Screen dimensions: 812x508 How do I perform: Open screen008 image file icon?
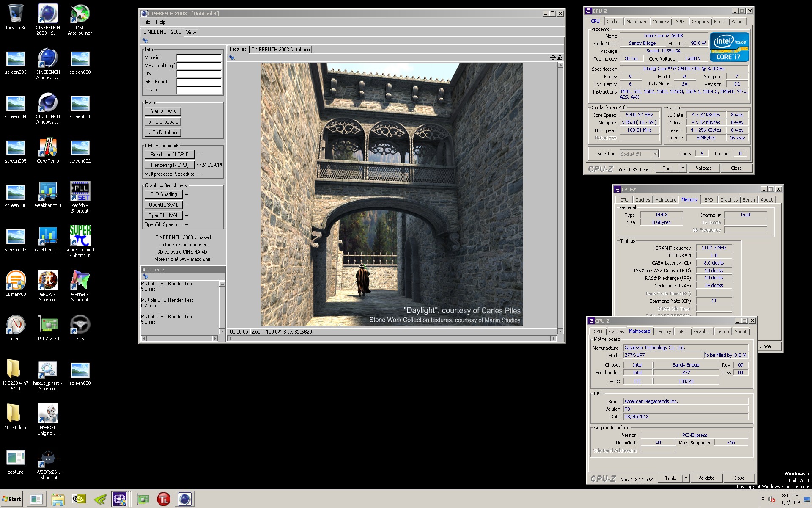(x=80, y=373)
